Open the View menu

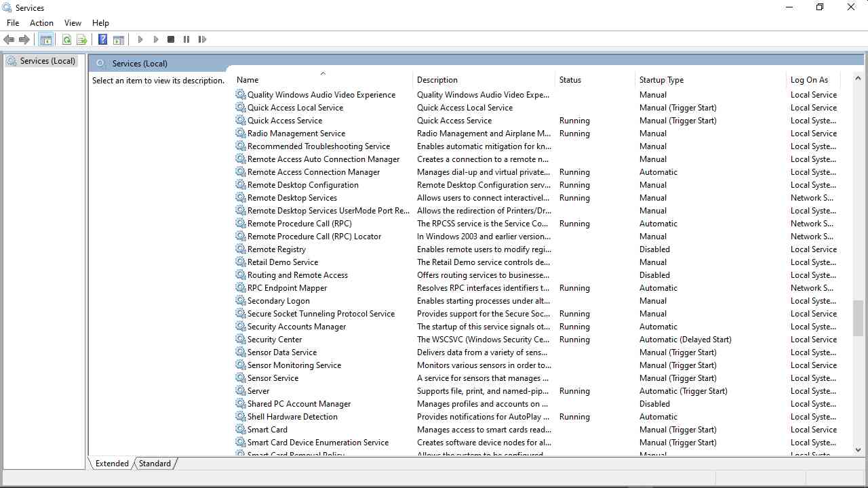pyautogui.click(x=73, y=23)
